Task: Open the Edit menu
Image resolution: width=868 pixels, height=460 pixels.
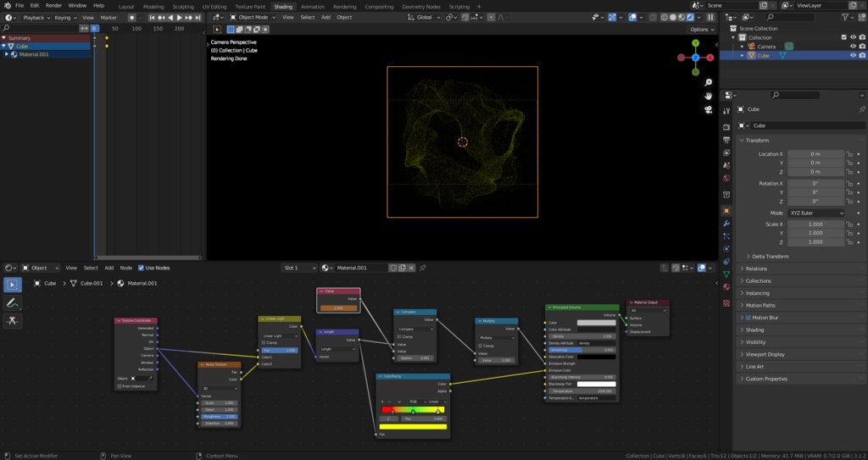Action: (x=34, y=6)
